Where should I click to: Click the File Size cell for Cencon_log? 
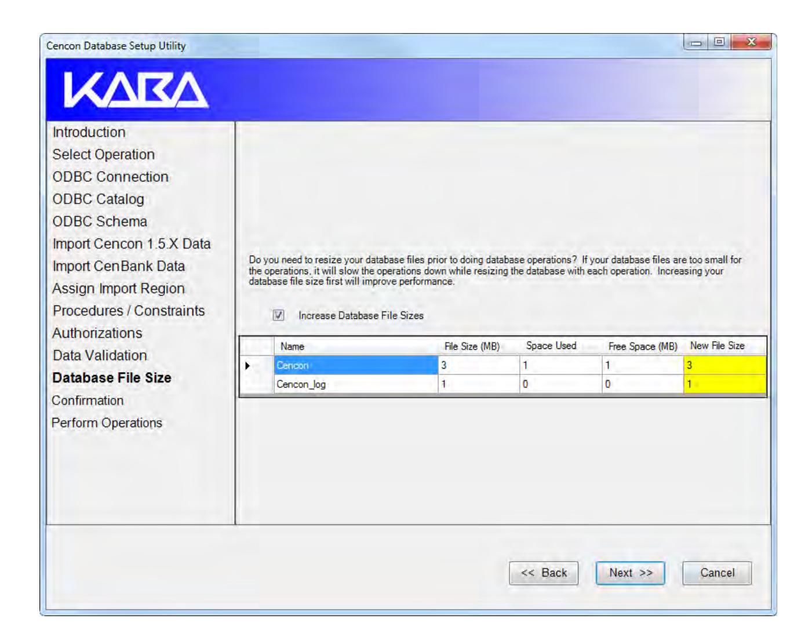479,384
